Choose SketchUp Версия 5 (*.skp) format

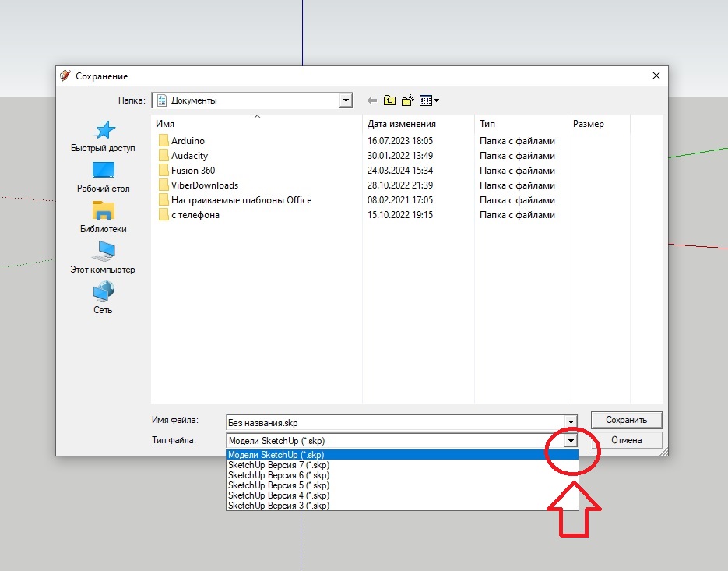(x=279, y=485)
